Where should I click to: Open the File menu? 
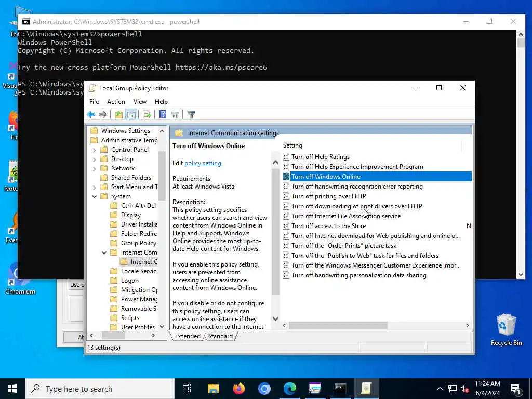tap(94, 102)
